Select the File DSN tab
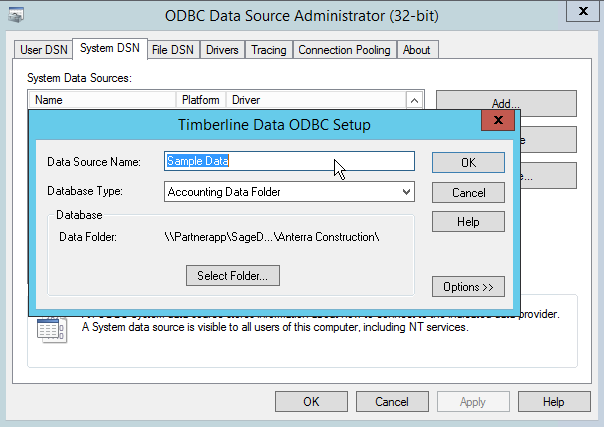The height and width of the screenshot is (427, 604). (173, 50)
